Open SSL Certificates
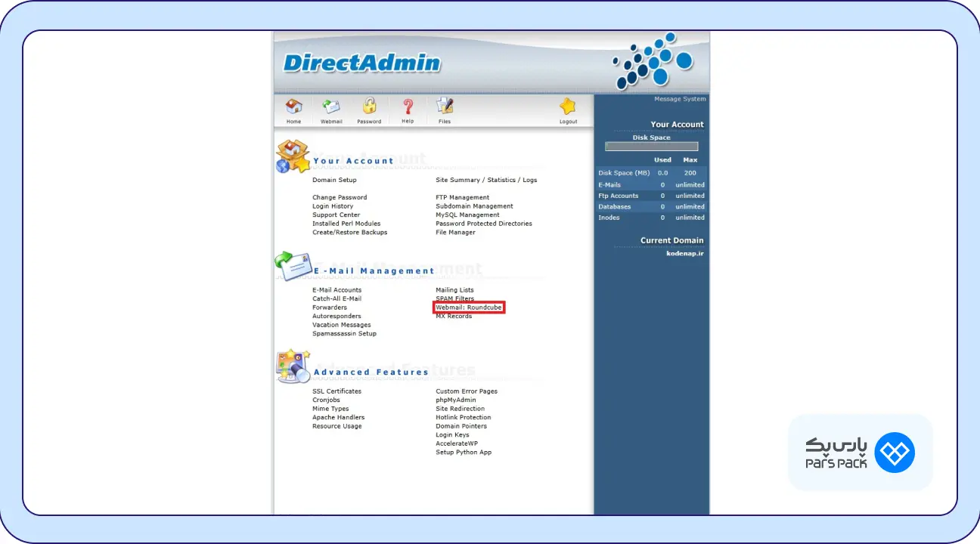 [x=336, y=391]
